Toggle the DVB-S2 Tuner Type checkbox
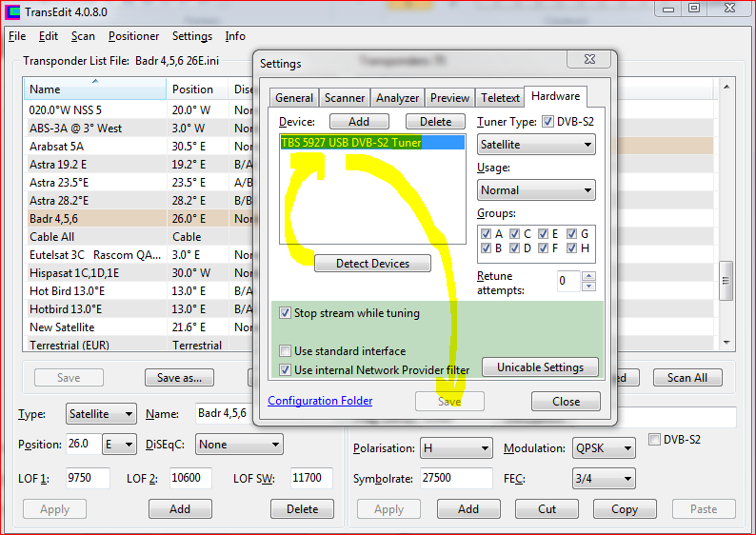 click(x=547, y=122)
